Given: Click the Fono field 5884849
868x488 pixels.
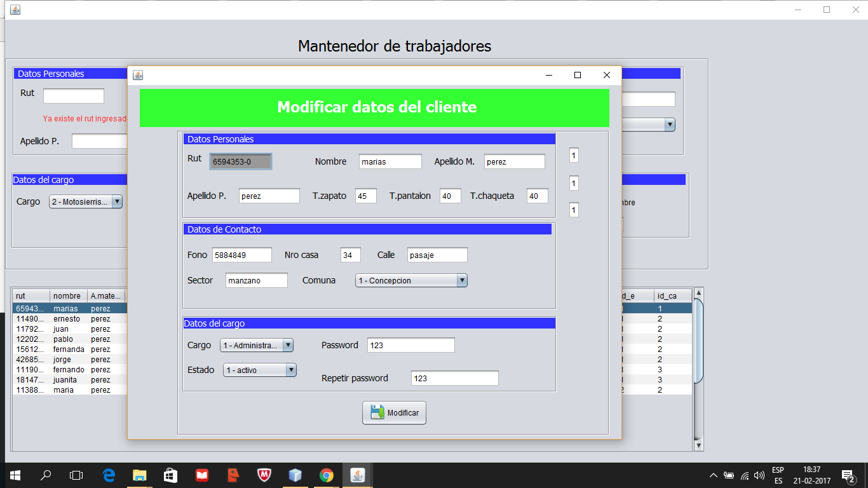Looking at the screenshot, I should pyautogui.click(x=242, y=255).
